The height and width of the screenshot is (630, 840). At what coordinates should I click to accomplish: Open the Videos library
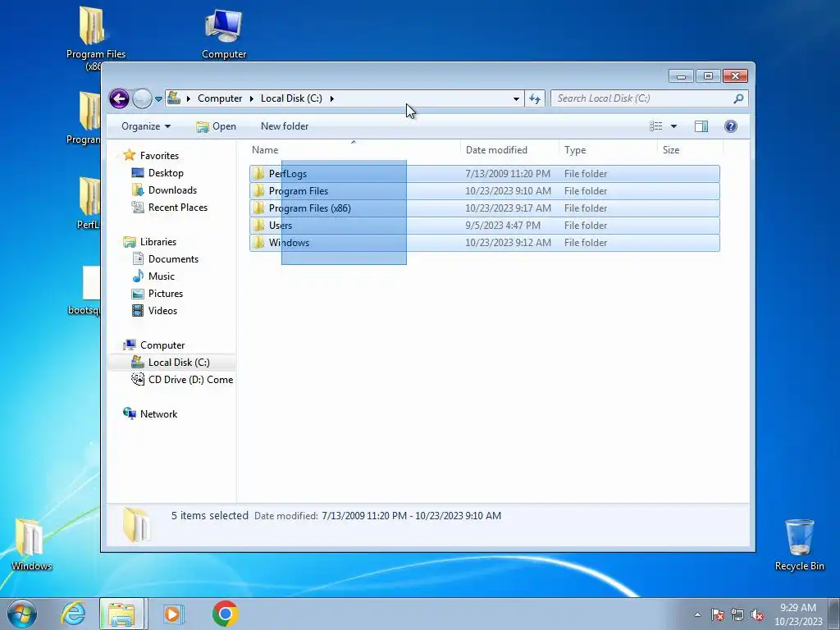point(154,310)
